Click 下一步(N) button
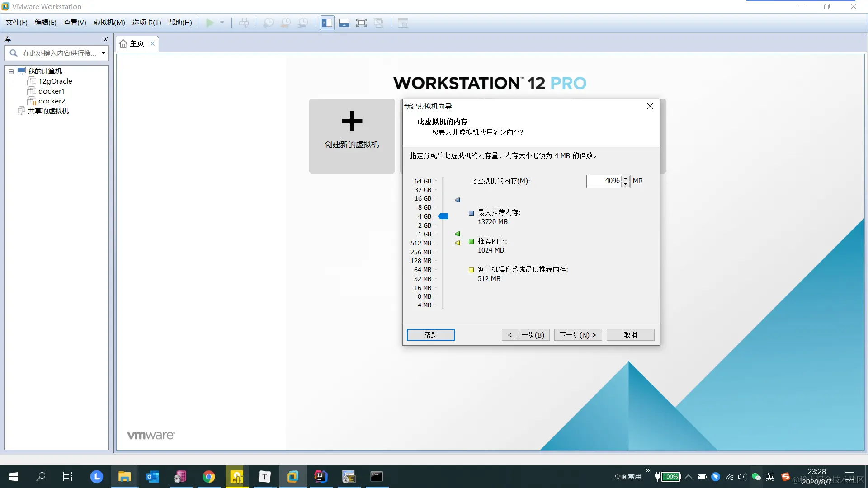This screenshot has height=488, width=868. click(x=578, y=335)
